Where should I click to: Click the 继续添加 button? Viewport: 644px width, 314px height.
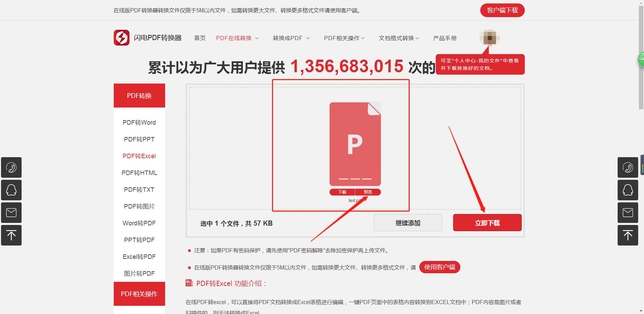pos(408,223)
